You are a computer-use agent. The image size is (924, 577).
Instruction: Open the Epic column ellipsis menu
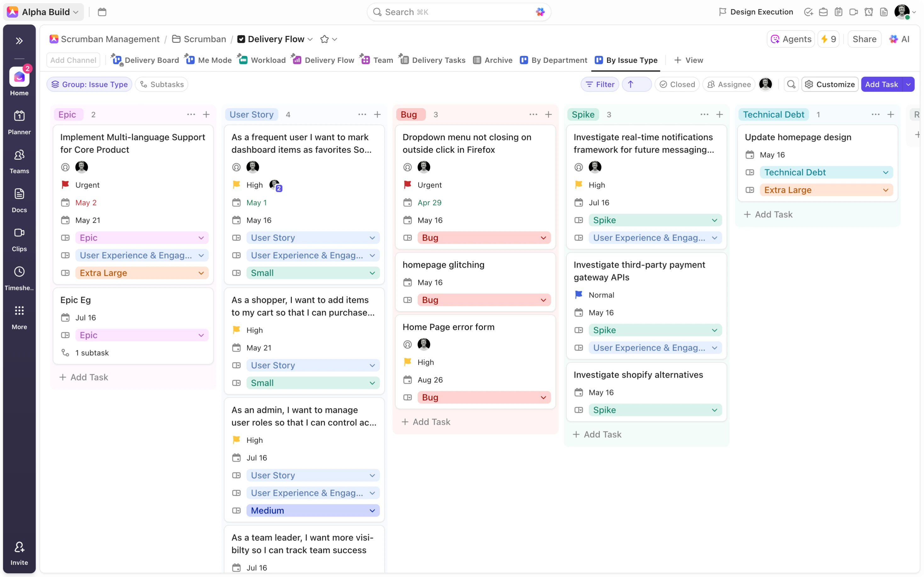[x=191, y=114]
